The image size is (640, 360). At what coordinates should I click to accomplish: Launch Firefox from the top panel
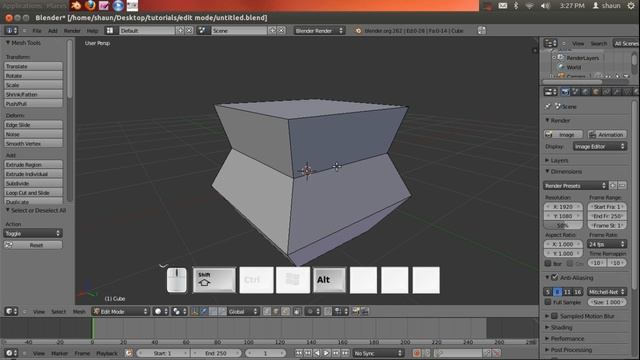[90, 5]
